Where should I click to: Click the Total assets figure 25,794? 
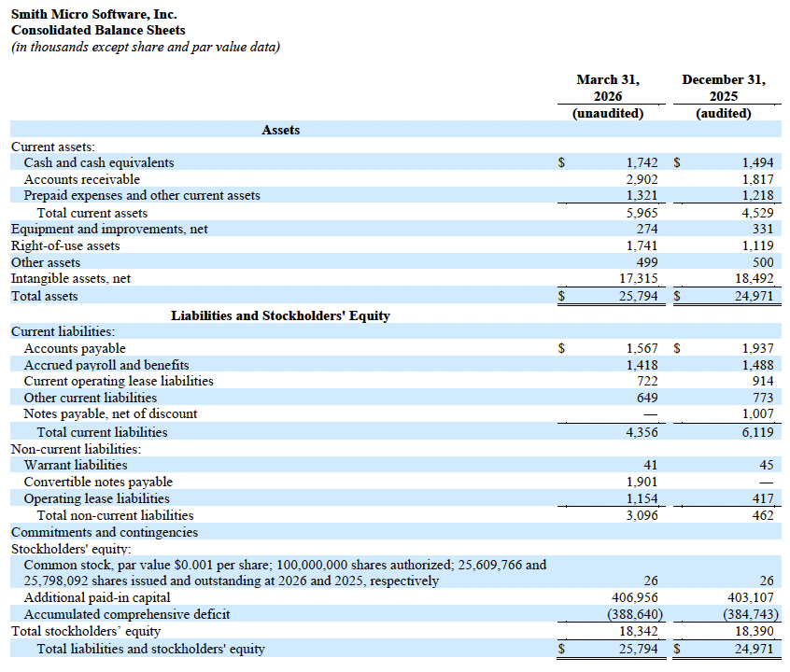tap(639, 295)
